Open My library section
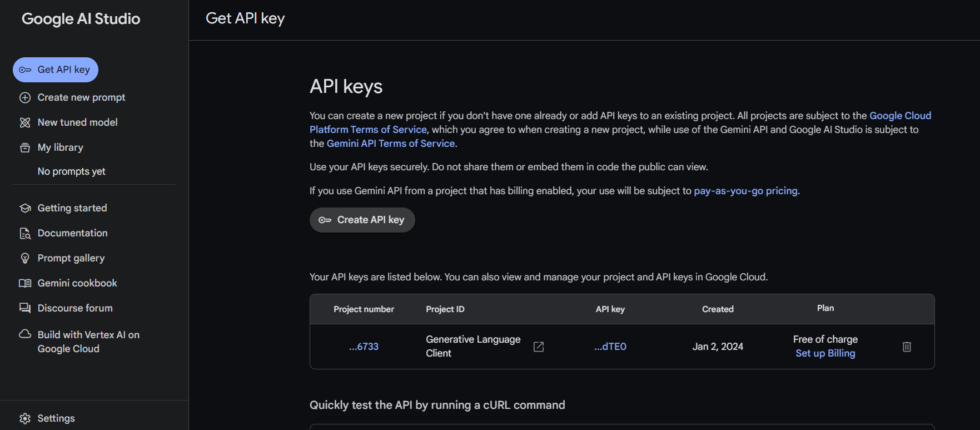980x430 pixels. (x=61, y=147)
